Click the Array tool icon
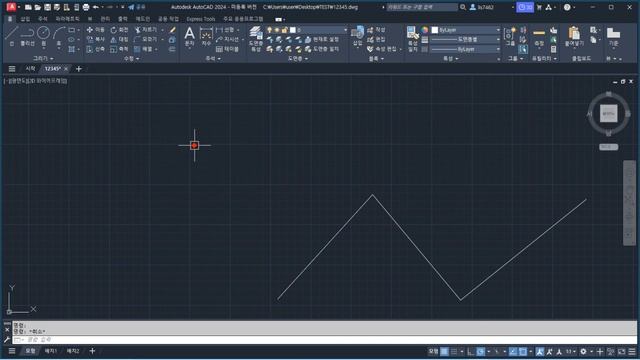 click(x=137, y=49)
